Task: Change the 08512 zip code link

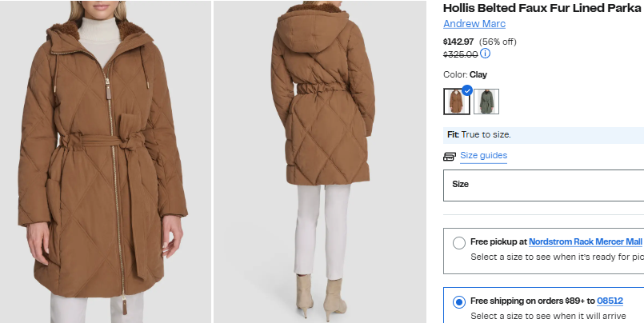Action: pos(610,301)
